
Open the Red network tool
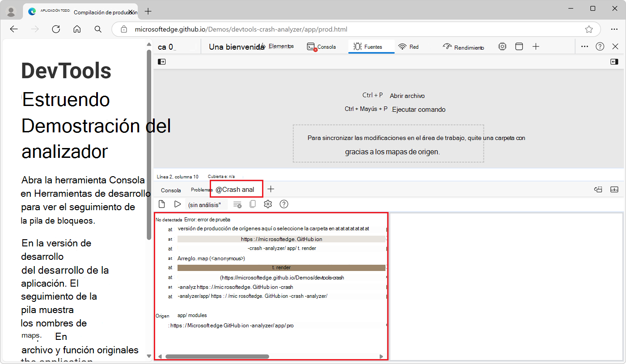[409, 47]
